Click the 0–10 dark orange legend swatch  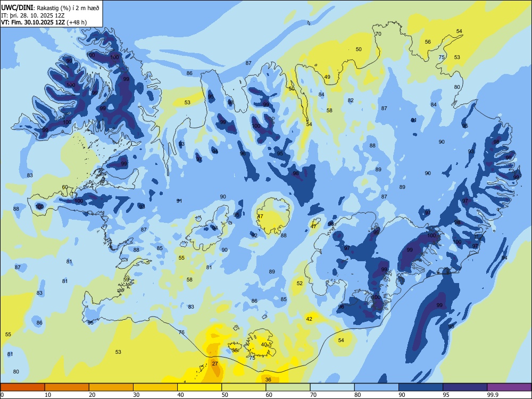[22, 387]
